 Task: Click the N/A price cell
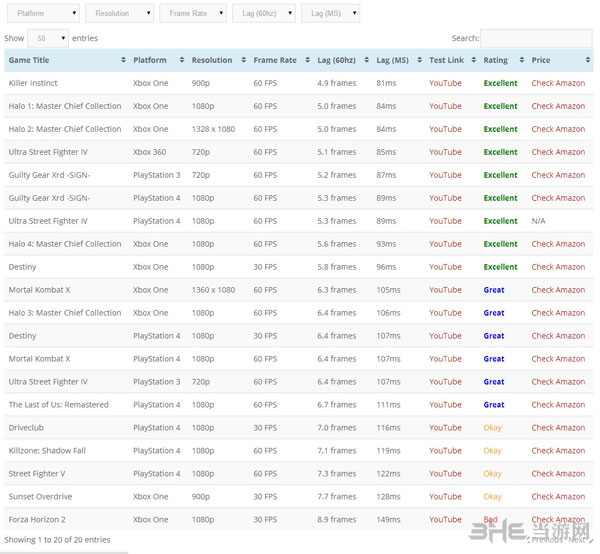pyautogui.click(x=538, y=221)
